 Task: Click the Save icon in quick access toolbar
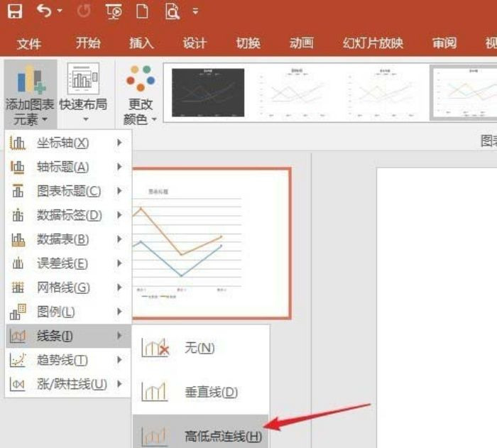coord(14,11)
